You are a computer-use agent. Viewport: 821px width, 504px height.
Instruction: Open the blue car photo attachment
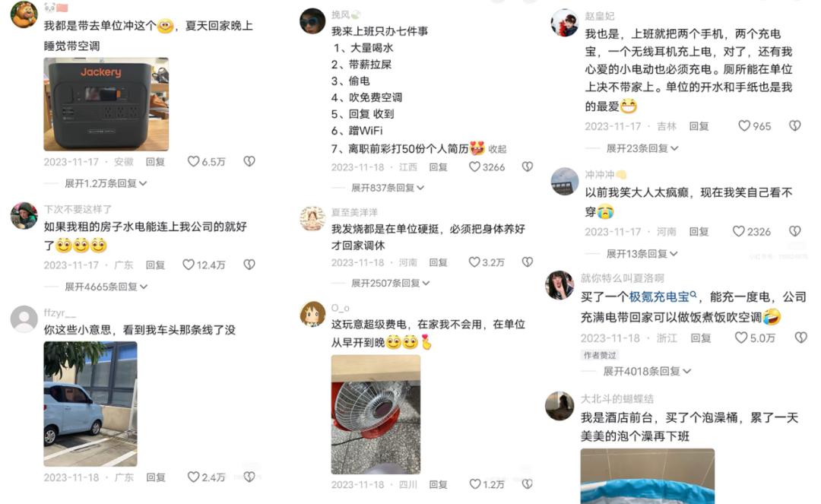click(x=90, y=404)
